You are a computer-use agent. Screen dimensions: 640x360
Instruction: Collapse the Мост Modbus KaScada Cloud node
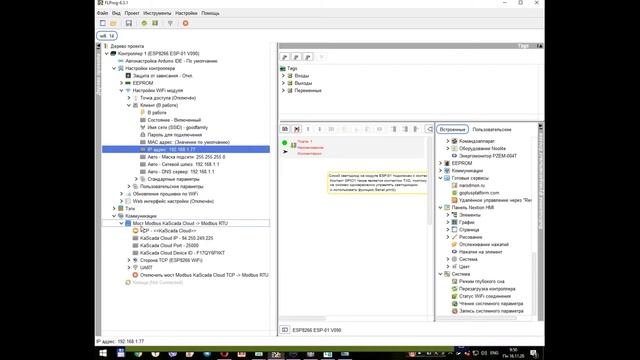tap(121, 223)
